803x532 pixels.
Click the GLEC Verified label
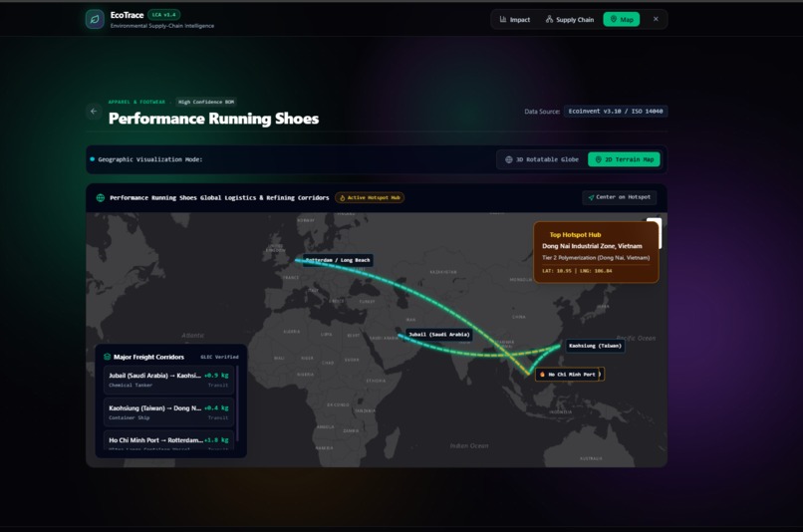click(x=219, y=357)
